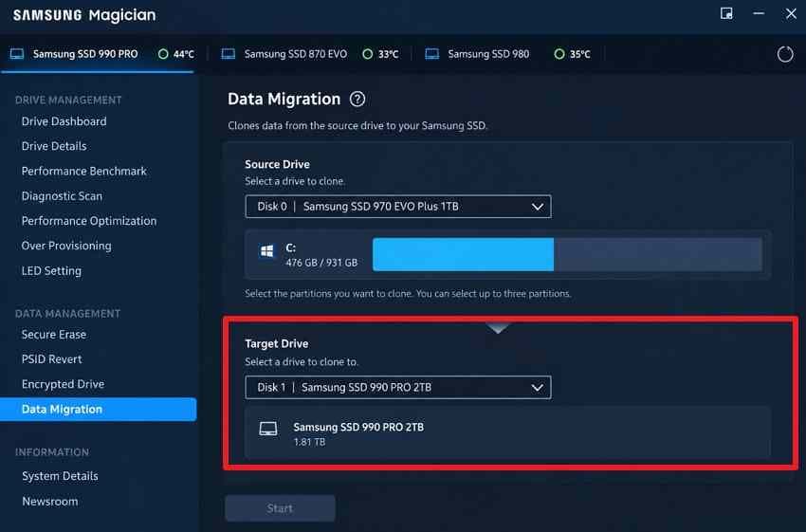Select Secure Erase in sidebar
Image resolution: width=806 pixels, height=532 pixels.
pyautogui.click(x=54, y=335)
